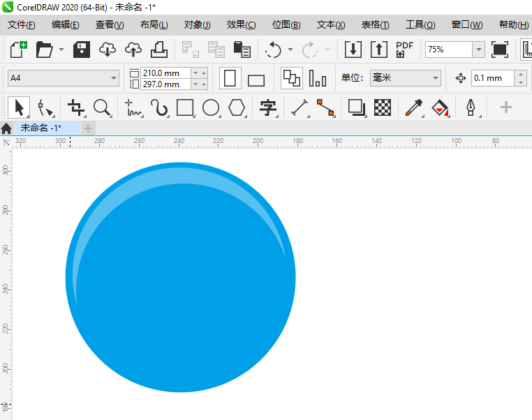This screenshot has width=532, height=420.
Task: Switch page to portrait orientation
Action: click(x=230, y=78)
